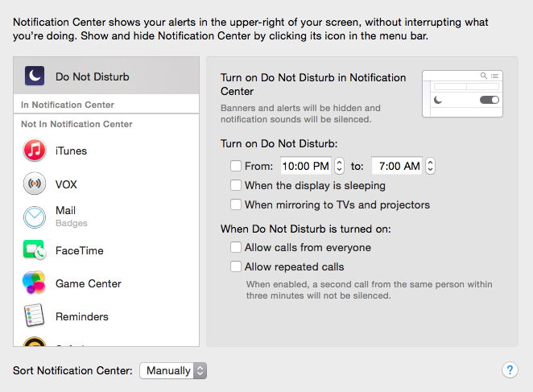Open the Game Center icon entry
This screenshot has width=533, height=392.
[34, 283]
